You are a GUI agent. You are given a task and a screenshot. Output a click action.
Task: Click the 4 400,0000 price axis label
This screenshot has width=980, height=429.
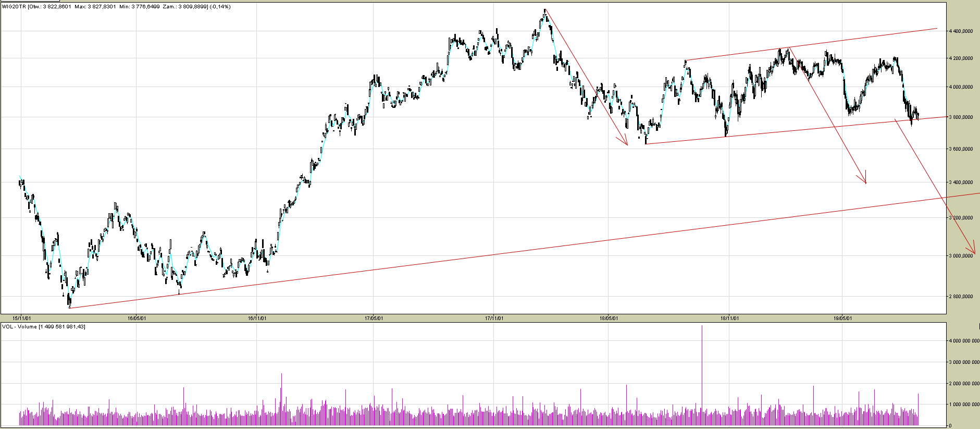click(961, 31)
